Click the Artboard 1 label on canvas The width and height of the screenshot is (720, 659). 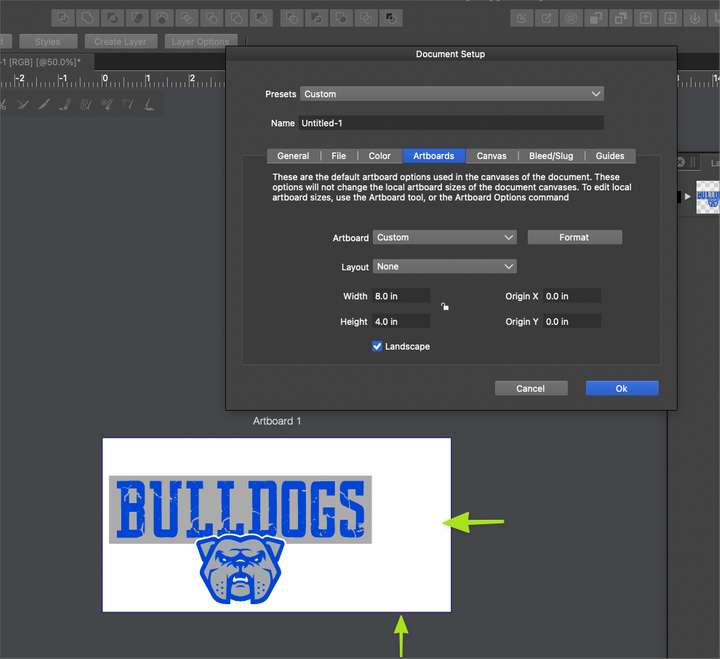point(277,421)
